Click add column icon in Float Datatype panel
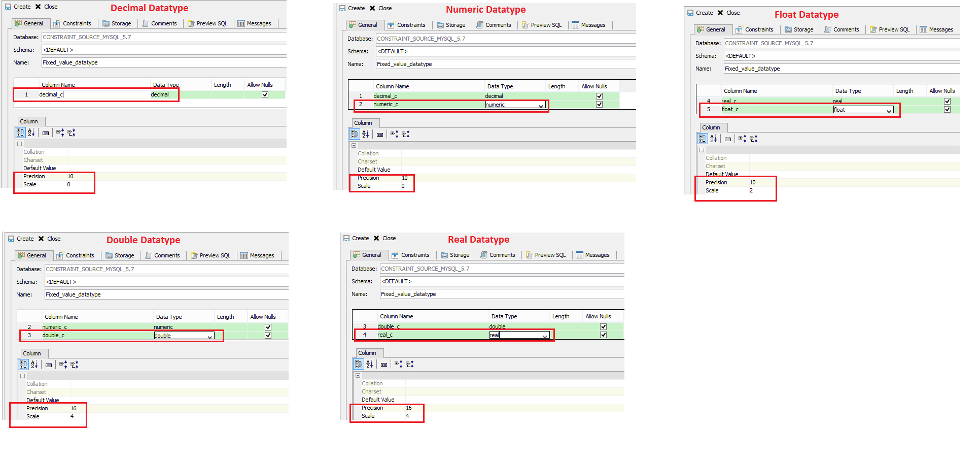 [x=742, y=139]
